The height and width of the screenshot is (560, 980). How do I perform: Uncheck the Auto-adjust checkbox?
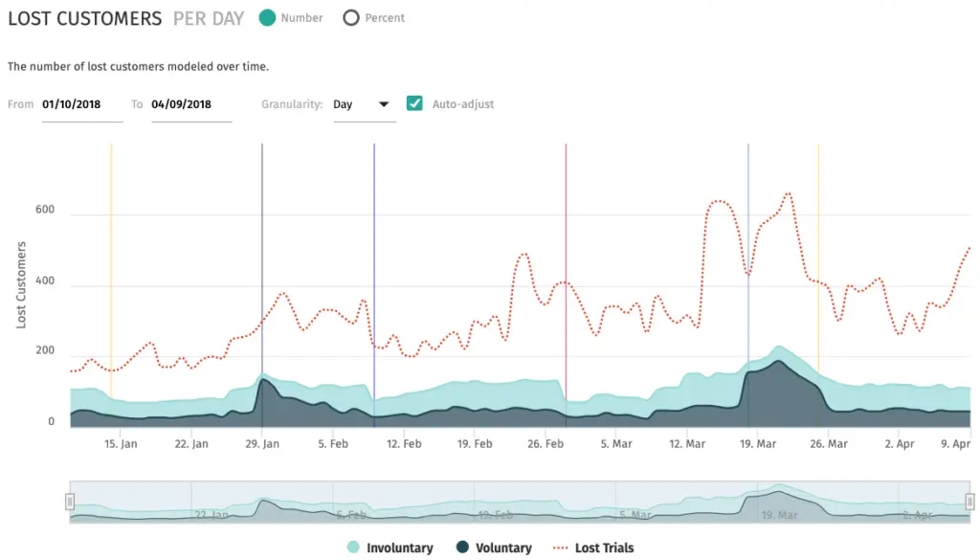pos(414,103)
